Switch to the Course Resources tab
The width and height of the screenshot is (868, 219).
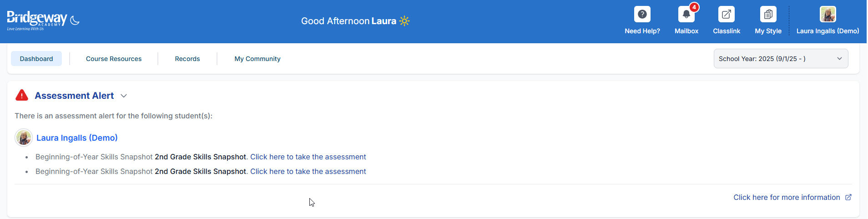[114, 59]
